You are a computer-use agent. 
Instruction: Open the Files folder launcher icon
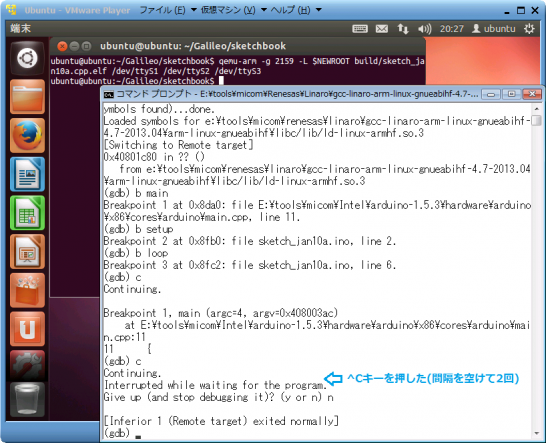pos(27,96)
